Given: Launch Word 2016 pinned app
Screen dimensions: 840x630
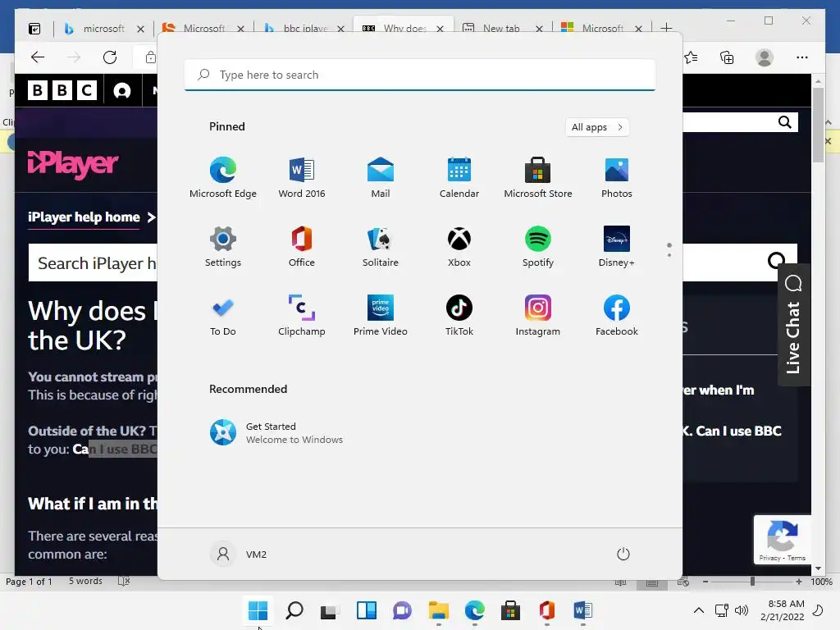Looking at the screenshot, I should [x=302, y=178].
